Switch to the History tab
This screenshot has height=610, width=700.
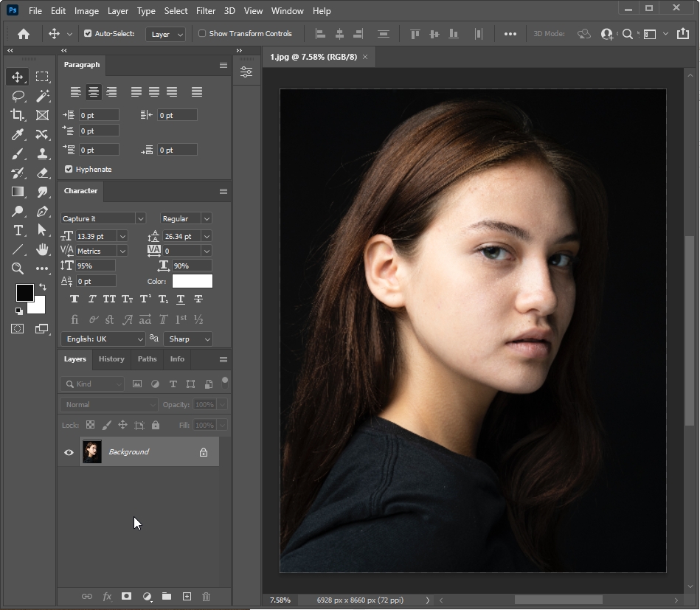[111, 359]
